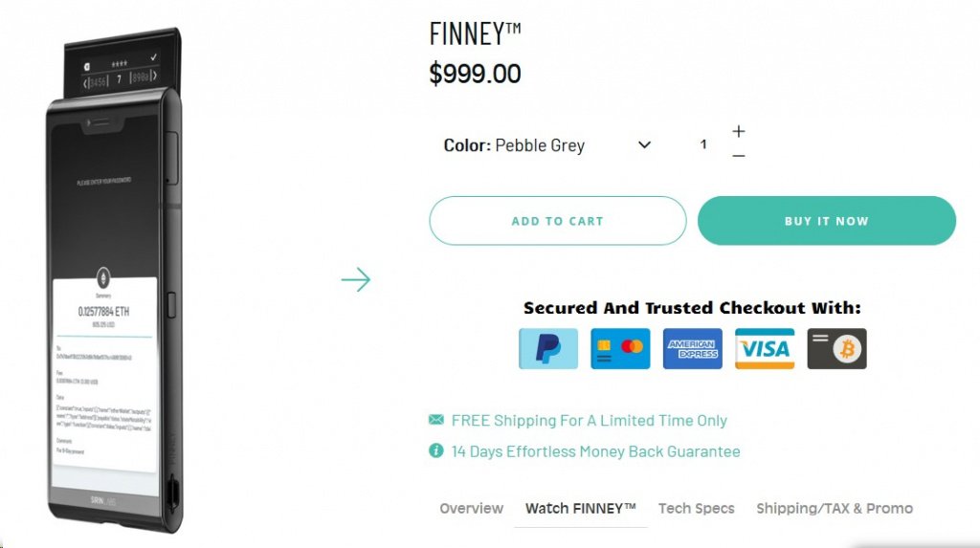Click the quantity input field

(x=703, y=144)
